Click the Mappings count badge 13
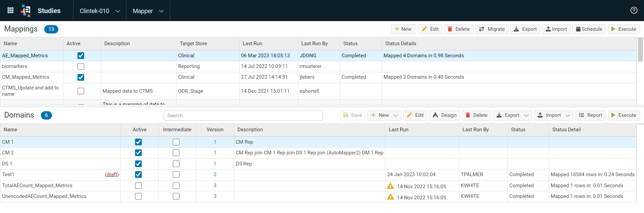This screenshot has width=644, height=213. click(x=51, y=29)
